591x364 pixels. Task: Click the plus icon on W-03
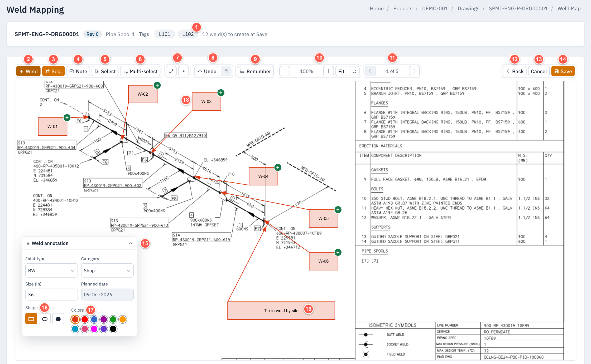tap(221, 93)
